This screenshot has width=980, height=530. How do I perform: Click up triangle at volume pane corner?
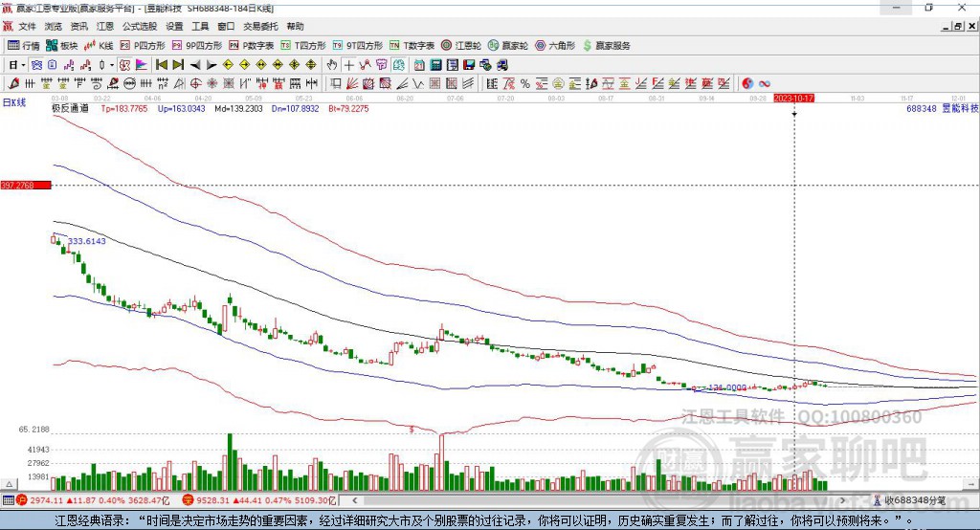point(9,484)
